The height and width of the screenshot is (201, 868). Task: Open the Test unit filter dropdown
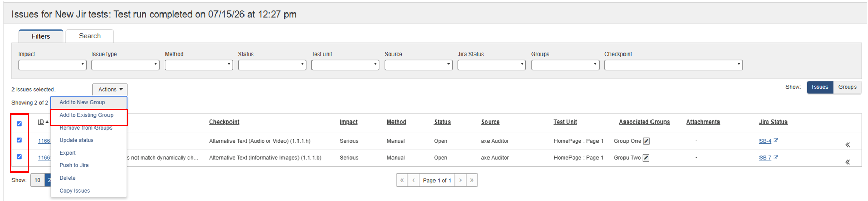(345, 65)
